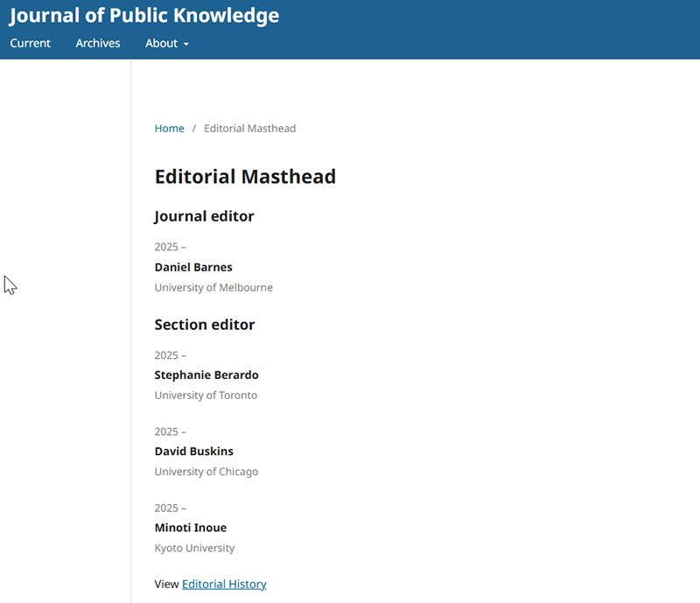700x603 pixels.
Task: Follow the Home breadcrumb link
Action: pos(169,128)
